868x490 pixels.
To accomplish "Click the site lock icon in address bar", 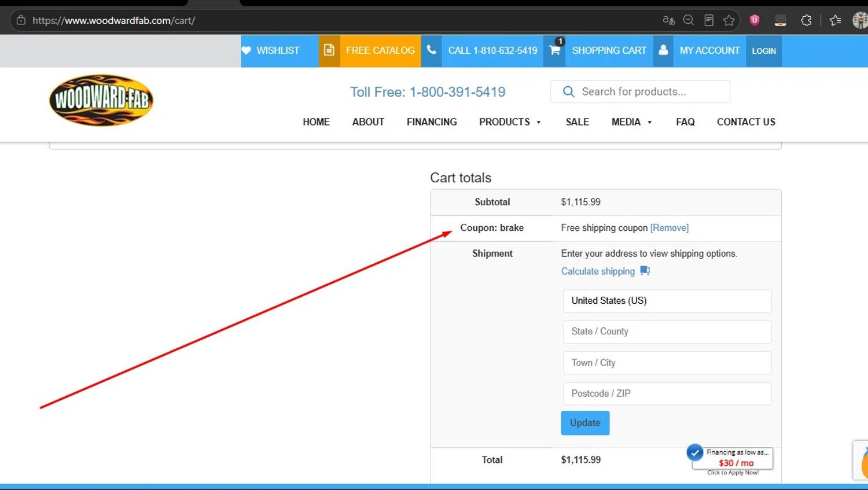I will pyautogui.click(x=21, y=20).
